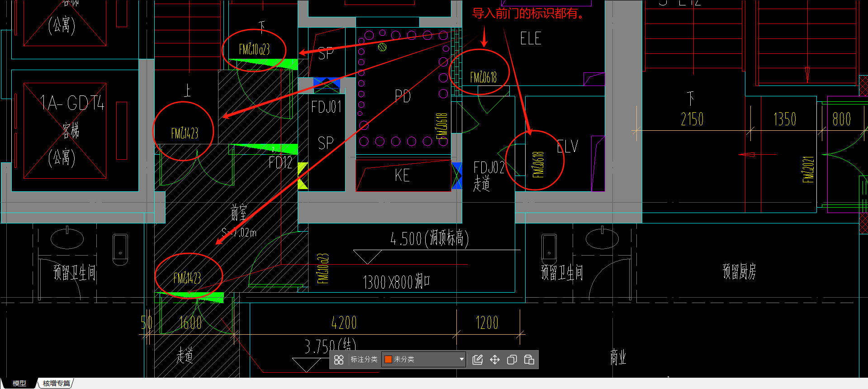Image resolution: width=868 pixels, height=389 pixels.
Task: Select the ELV room label
Action: tap(568, 147)
